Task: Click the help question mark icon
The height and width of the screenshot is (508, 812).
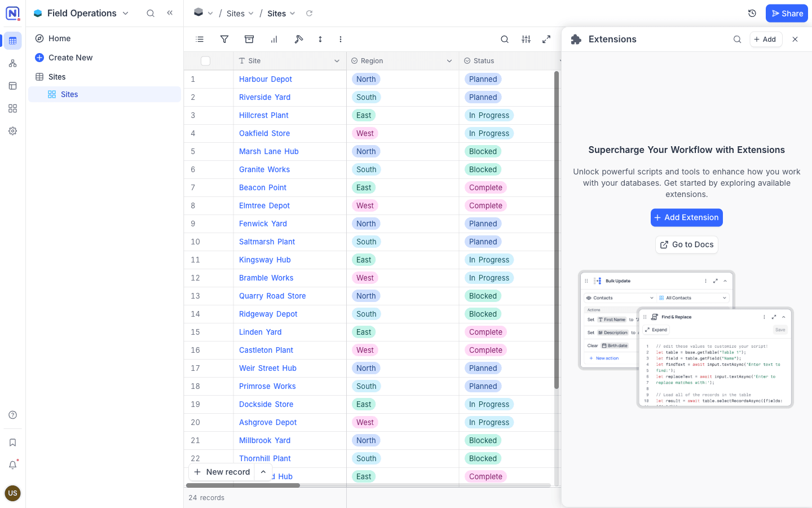Action: pyautogui.click(x=13, y=415)
